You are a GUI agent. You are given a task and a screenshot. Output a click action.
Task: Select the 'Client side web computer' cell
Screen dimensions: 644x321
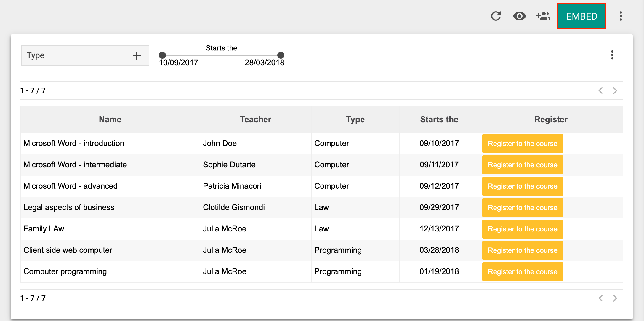(x=110, y=250)
